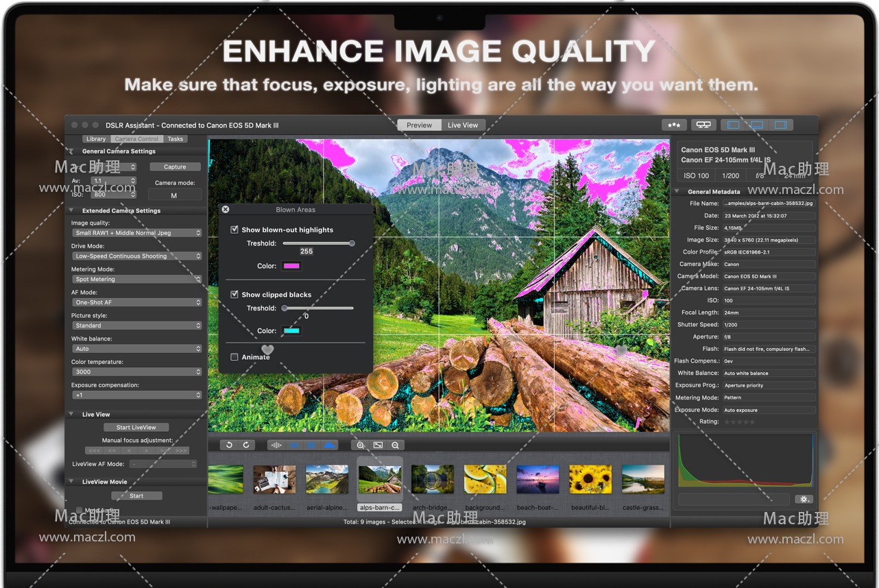Open the White balance dropdown
This screenshot has height=588, width=879.
pos(136,349)
